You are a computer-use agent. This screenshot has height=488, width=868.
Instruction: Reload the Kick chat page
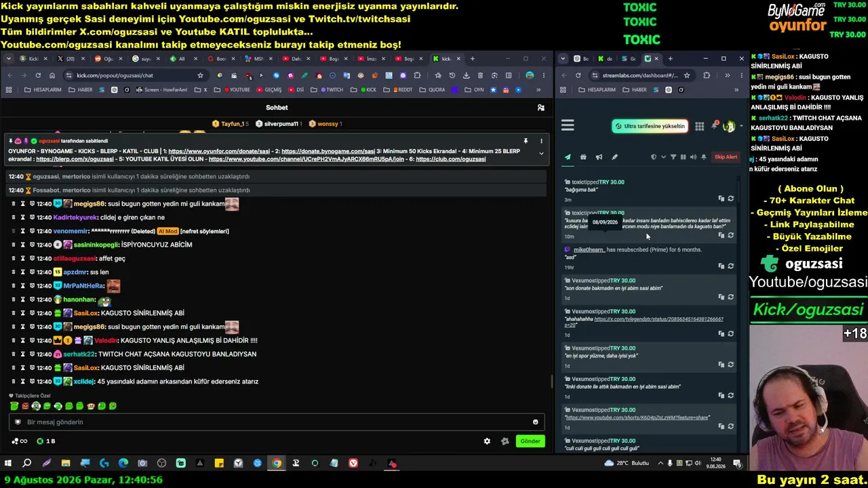38,75
